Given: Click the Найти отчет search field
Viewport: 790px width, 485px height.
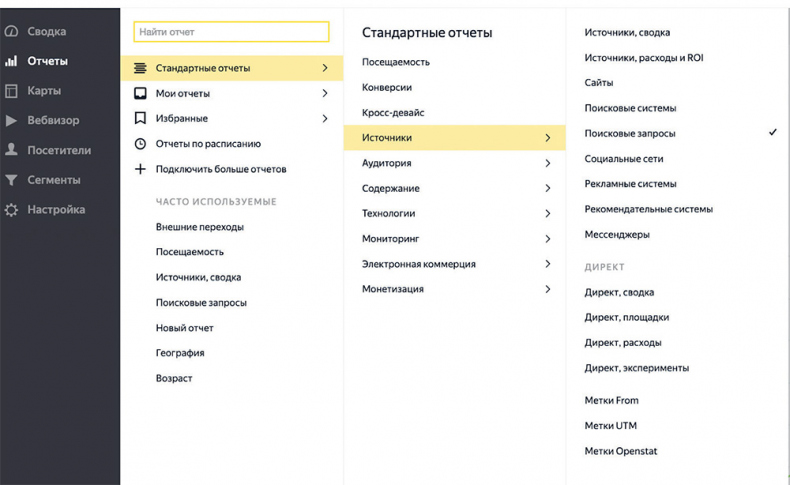Looking at the screenshot, I should click(x=231, y=32).
